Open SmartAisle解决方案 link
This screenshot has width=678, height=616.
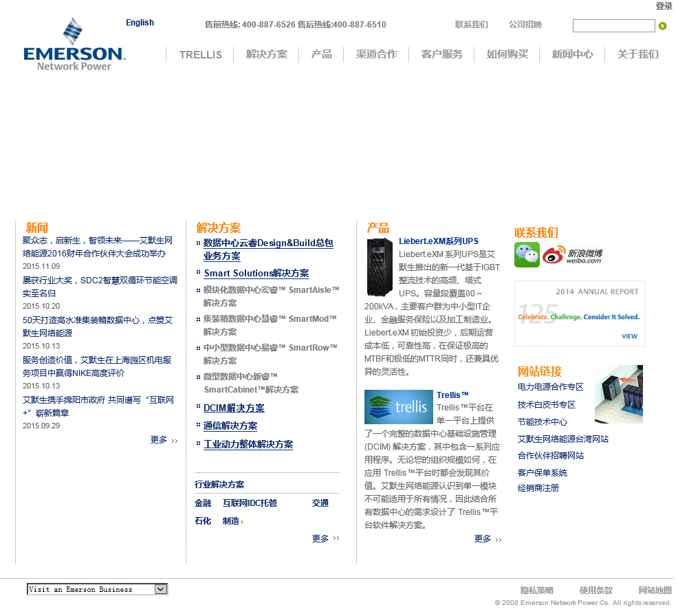(x=271, y=296)
